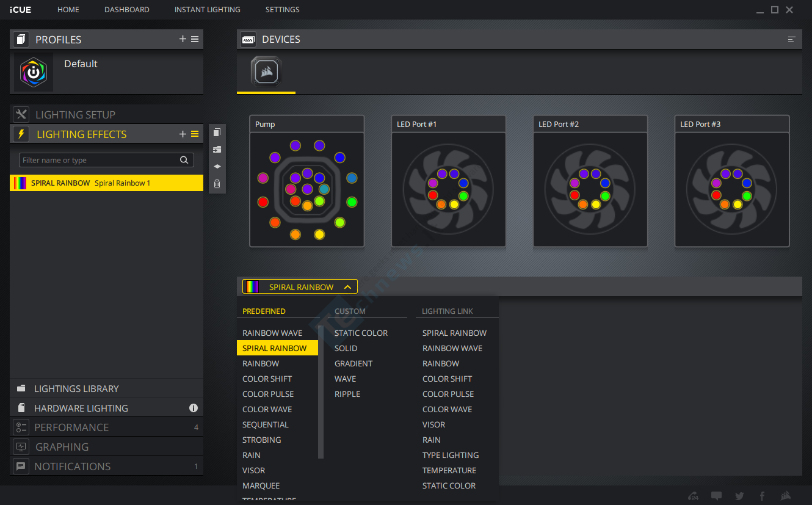
Task: Click the search magnifier icon in filter box
Action: click(184, 160)
